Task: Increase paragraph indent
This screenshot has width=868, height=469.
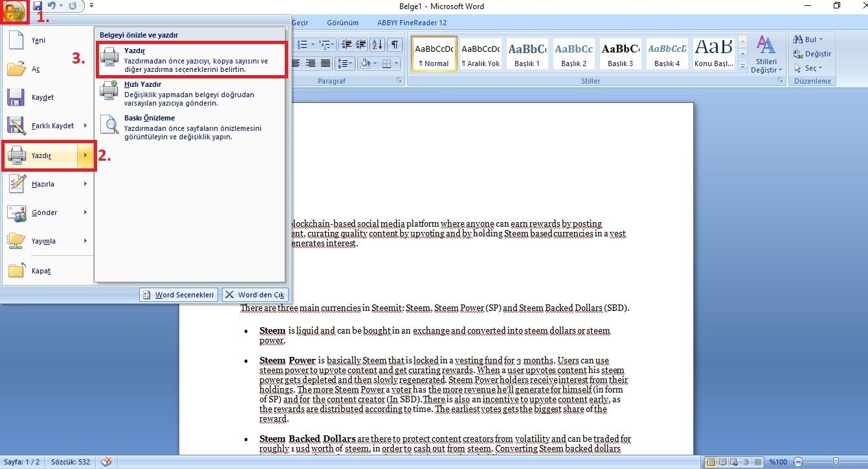Action: (361, 44)
